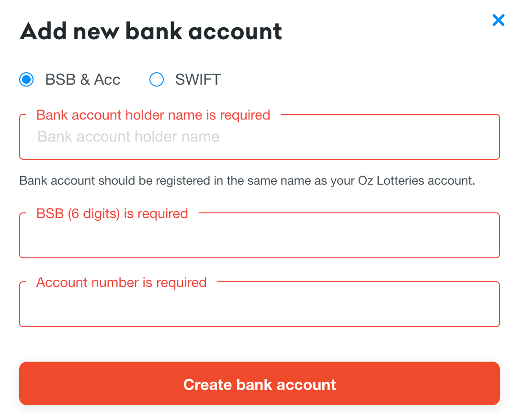Screen dimensions: 522x420
Task: Click the filled blue dot in the BSB & Acc radio
Action: coord(26,79)
